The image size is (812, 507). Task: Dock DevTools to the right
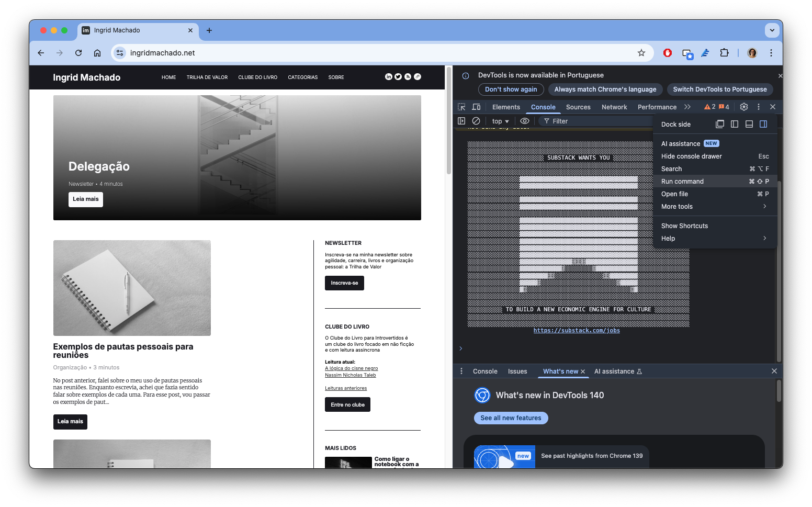coord(763,124)
